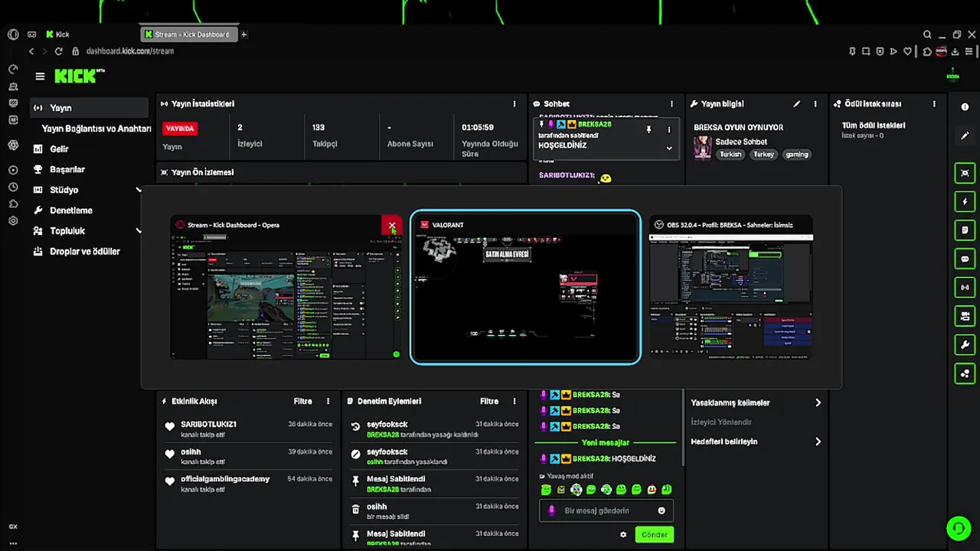
Task: Open Opera downloads icon
Action: [955, 51]
